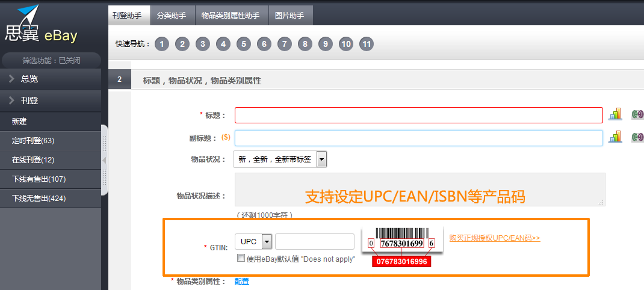Image resolution: width=644 pixels, height=290 pixels.
Task: Click the red barcode number 076783016996
Action: coord(401,262)
